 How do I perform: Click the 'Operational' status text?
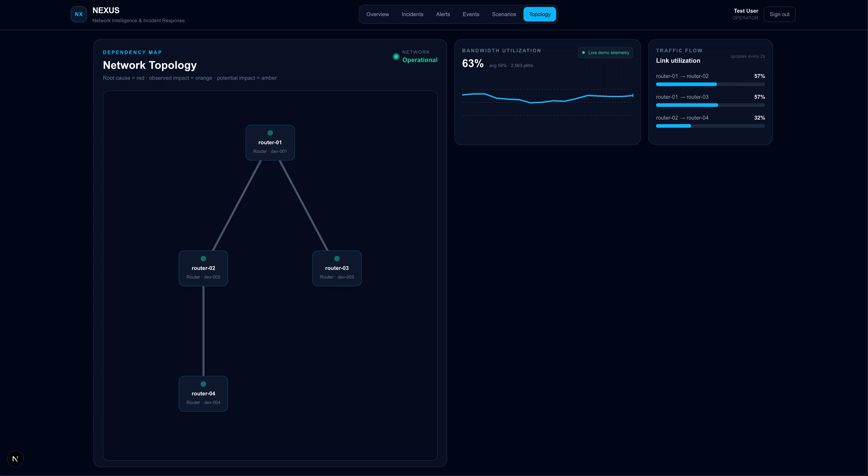click(x=420, y=60)
